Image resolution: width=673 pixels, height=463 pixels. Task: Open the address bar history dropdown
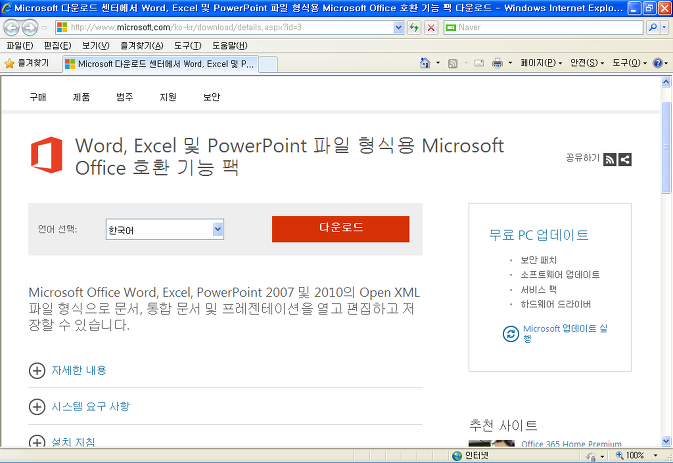pyautogui.click(x=399, y=27)
